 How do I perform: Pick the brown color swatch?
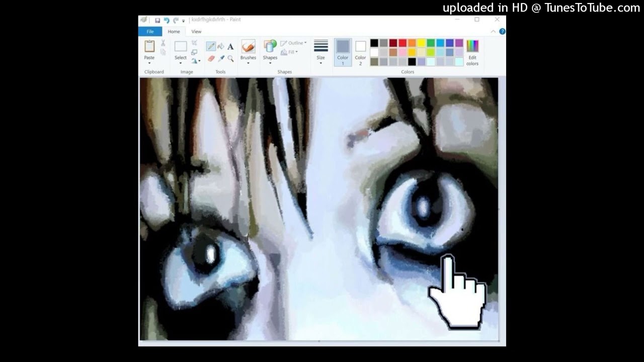click(x=393, y=52)
